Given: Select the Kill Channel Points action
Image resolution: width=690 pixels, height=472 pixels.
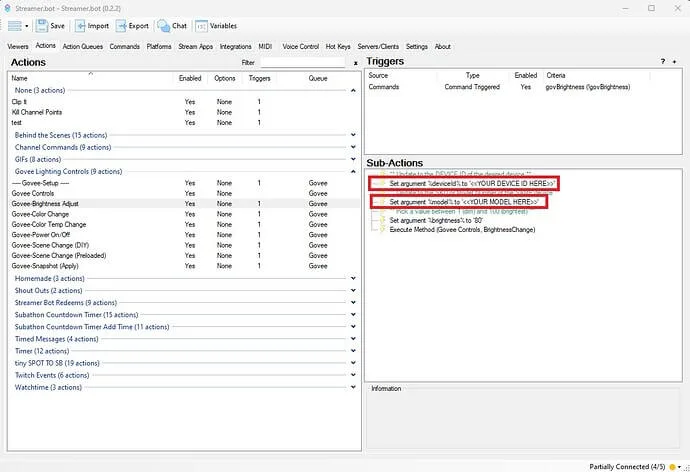Looking at the screenshot, I should coord(184,112).
